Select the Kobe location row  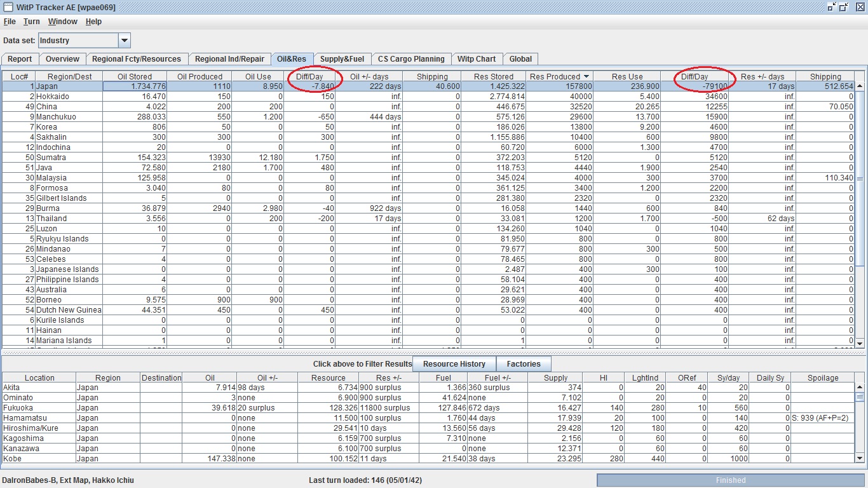coord(428,459)
